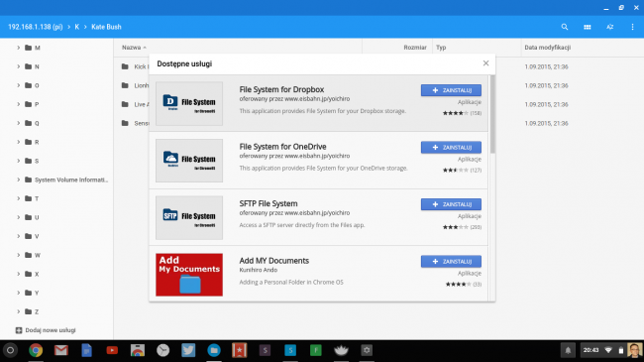Sort by Typ column header
Image resolution: width=644 pixels, height=362 pixels.
(x=441, y=48)
